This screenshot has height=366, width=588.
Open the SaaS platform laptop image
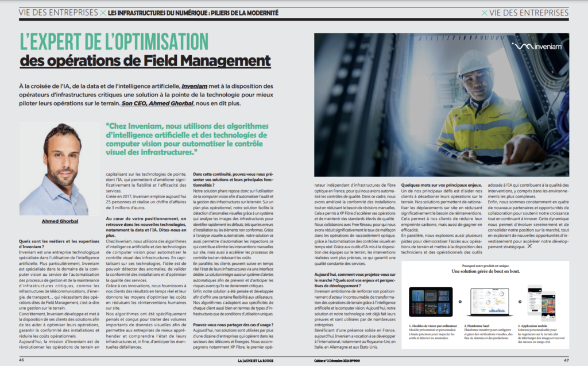(x=490, y=302)
